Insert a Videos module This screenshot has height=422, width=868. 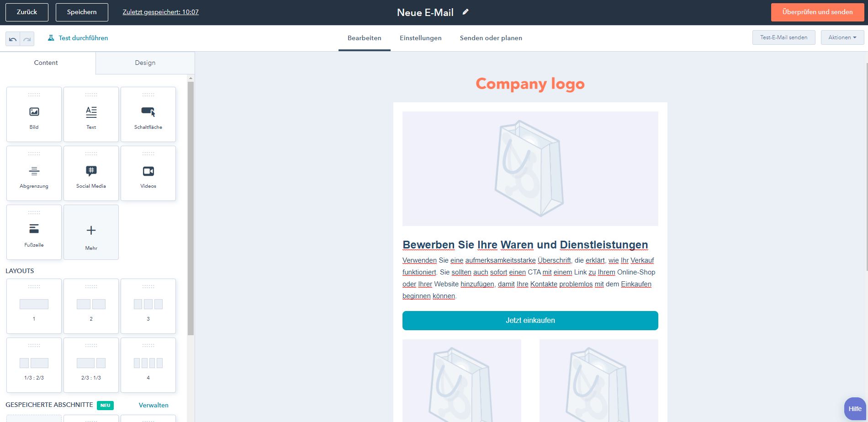(x=148, y=173)
